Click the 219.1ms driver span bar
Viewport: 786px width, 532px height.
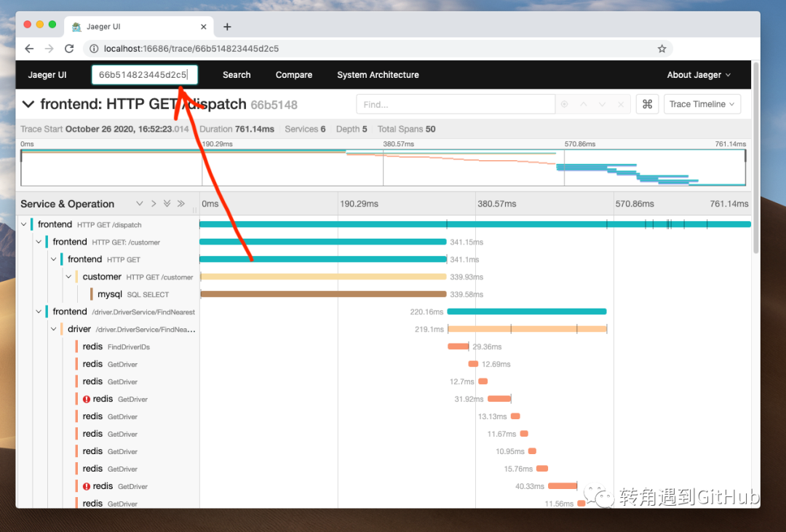point(528,329)
